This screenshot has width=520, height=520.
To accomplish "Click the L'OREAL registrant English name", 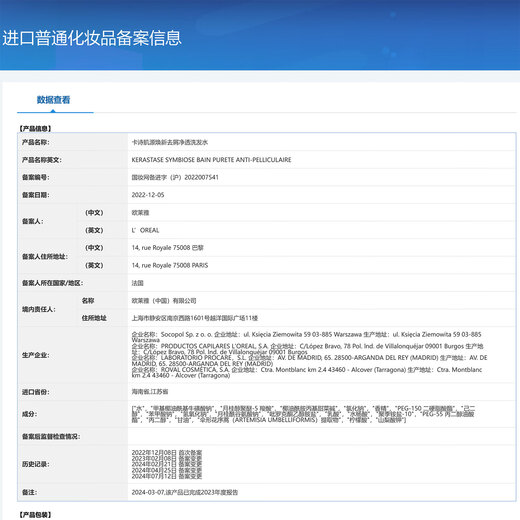I will tap(145, 230).
